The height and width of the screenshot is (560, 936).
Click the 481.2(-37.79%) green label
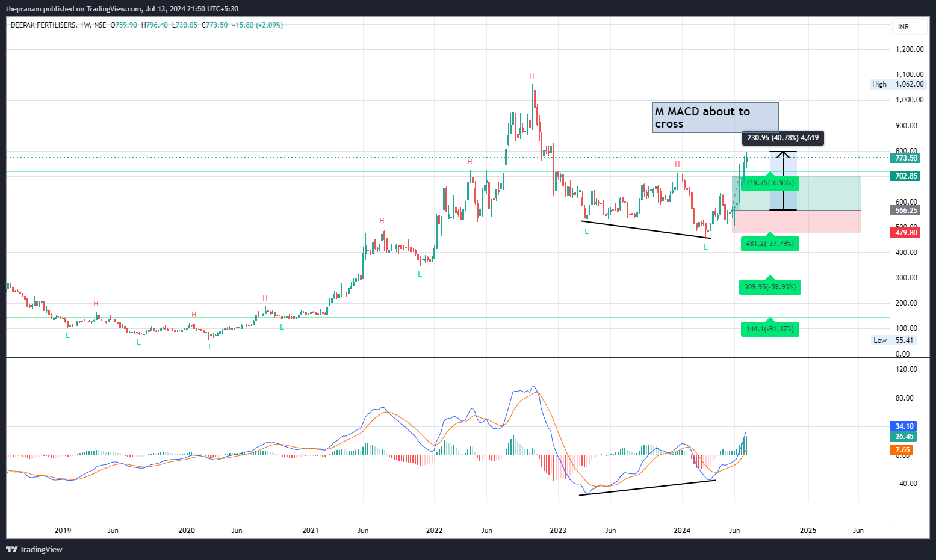pyautogui.click(x=770, y=244)
